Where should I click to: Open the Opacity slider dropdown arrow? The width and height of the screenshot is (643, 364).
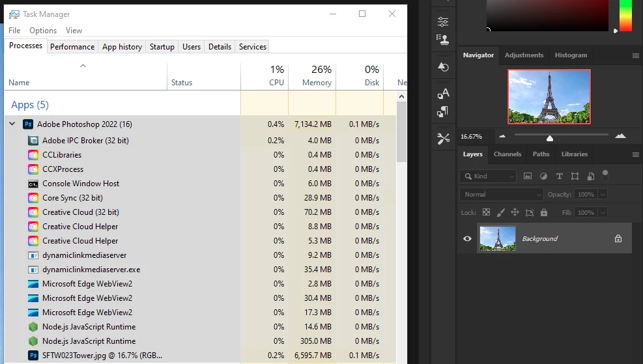tap(603, 194)
